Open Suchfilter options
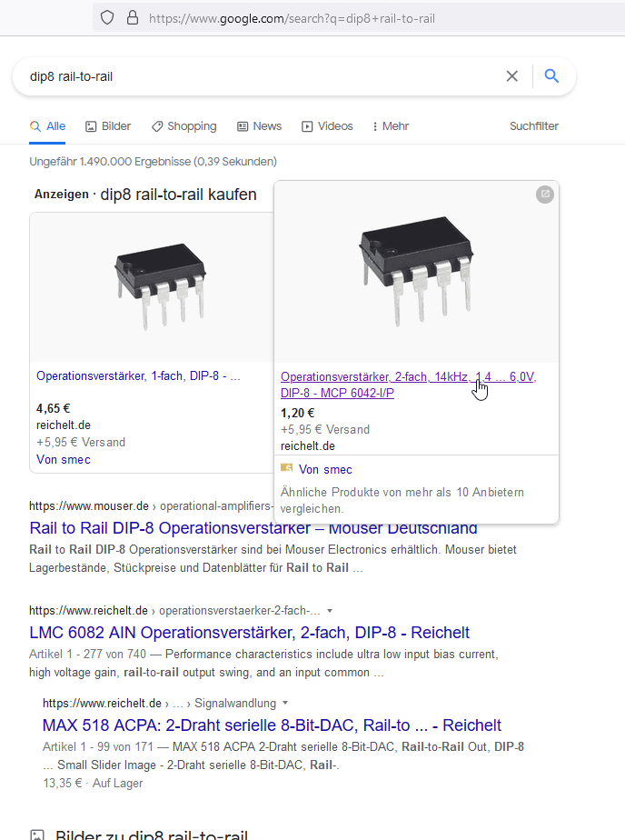Image resolution: width=625 pixels, height=840 pixels. [534, 126]
